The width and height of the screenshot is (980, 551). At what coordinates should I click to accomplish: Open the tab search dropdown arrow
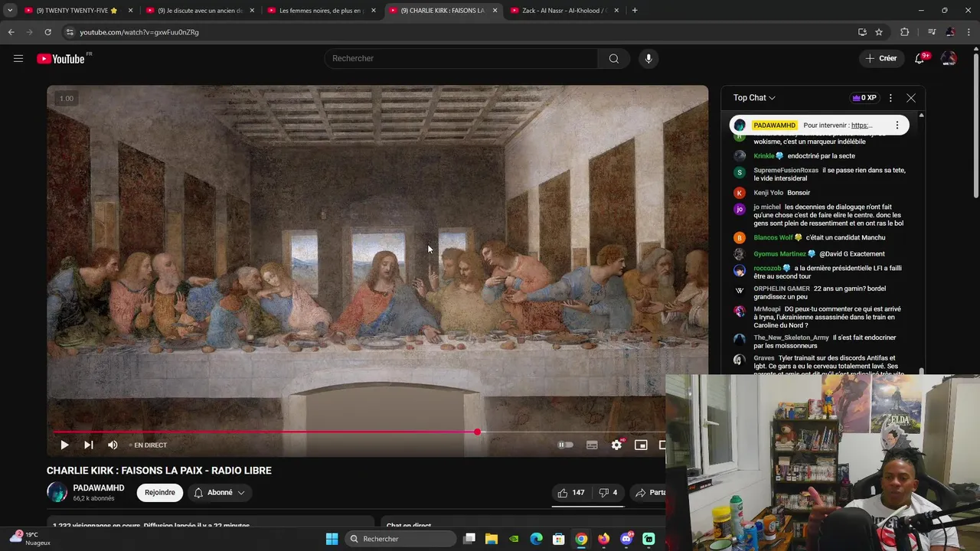pyautogui.click(x=9, y=11)
